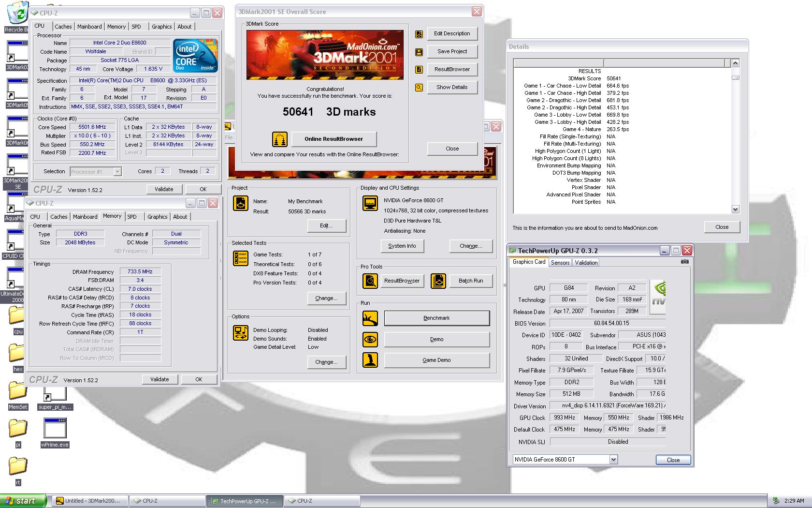
Task: Click the Details results scrollbar up arrow
Action: pyautogui.click(x=735, y=63)
